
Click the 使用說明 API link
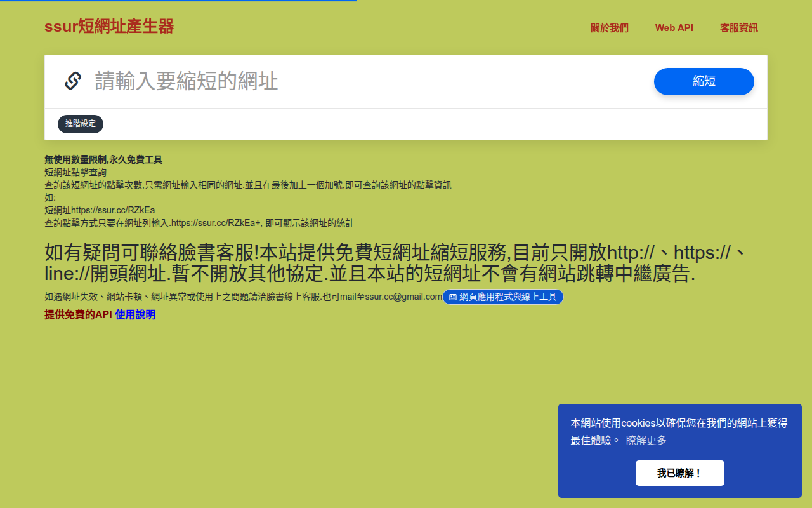coord(135,314)
